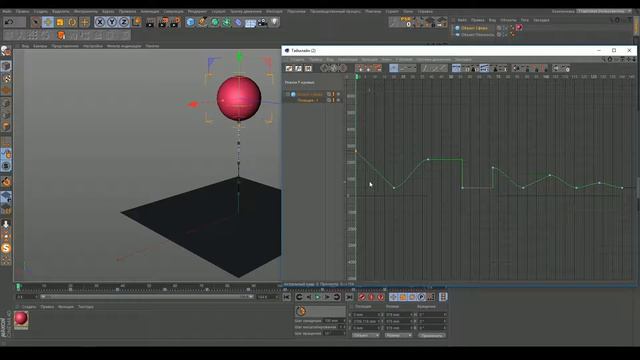This screenshot has width=640, height=360.
Task: Select the red material thumbnail
Action: [21, 319]
